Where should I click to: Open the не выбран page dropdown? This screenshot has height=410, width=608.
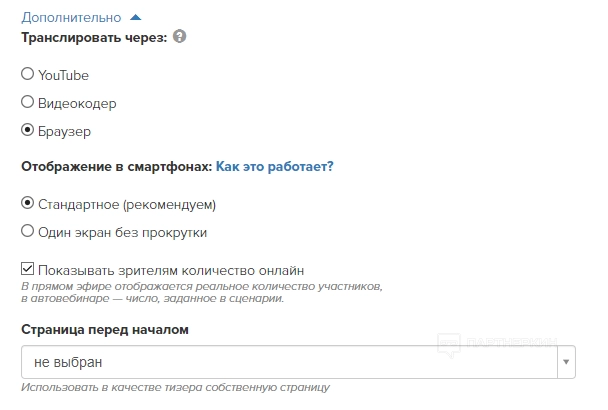(x=288, y=362)
